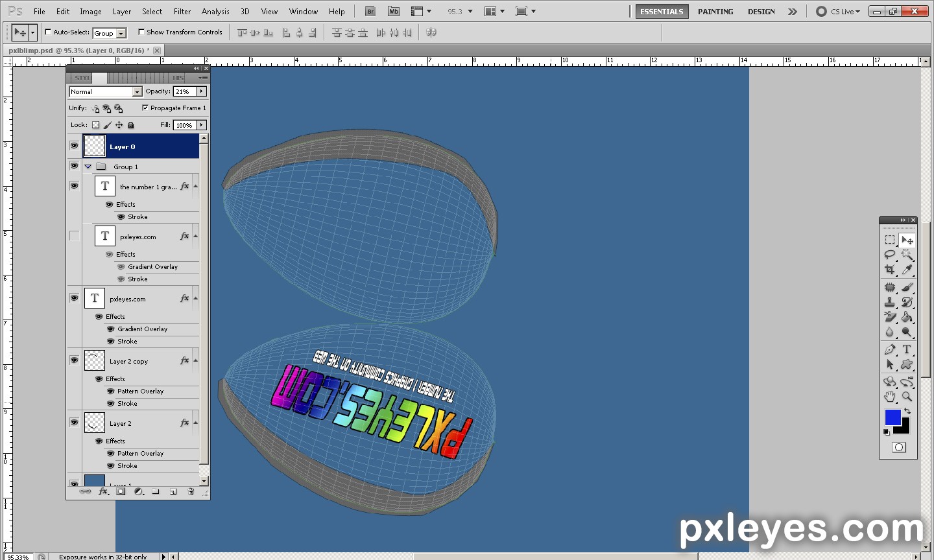Click the Opacity value field 21%
The width and height of the screenshot is (934, 560).
click(185, 91)
